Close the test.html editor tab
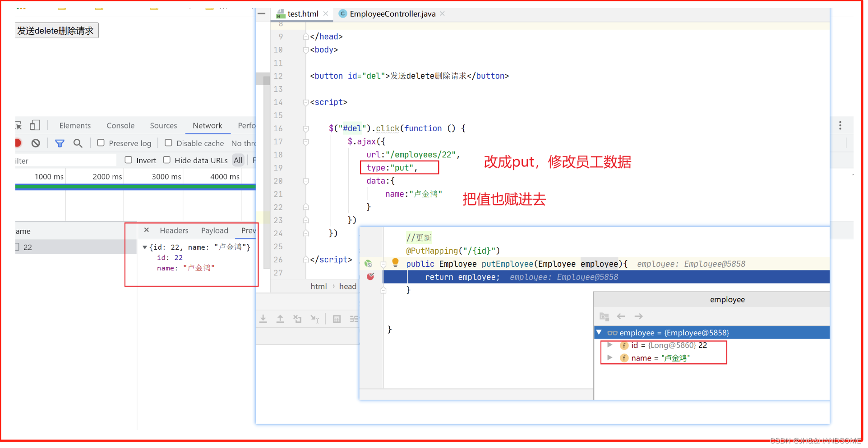This screenshot has width=868, height=448. click(x=326, y=14)
